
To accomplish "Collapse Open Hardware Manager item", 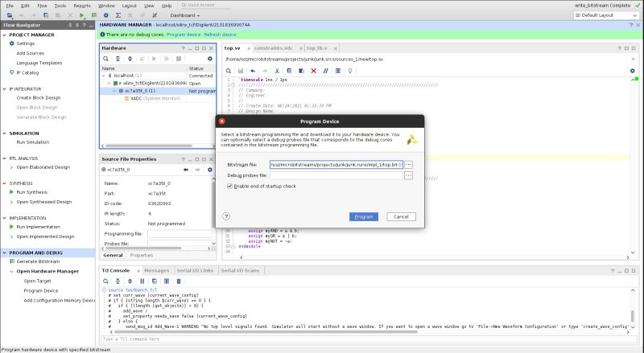I will click(11, 271).
